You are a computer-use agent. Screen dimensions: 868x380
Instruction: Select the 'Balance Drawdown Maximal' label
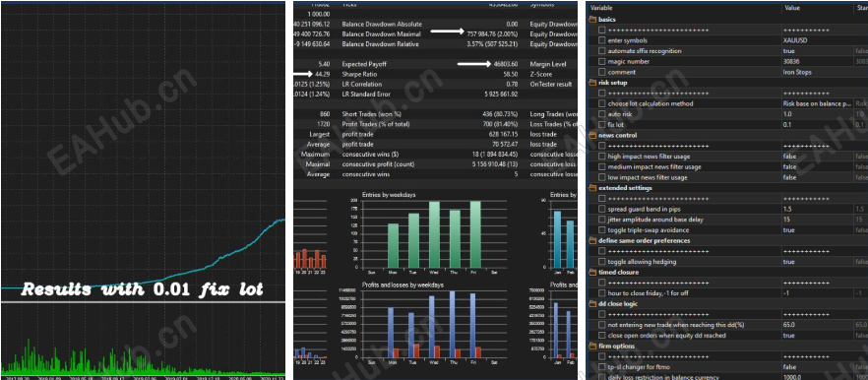[x=382, y=33]
